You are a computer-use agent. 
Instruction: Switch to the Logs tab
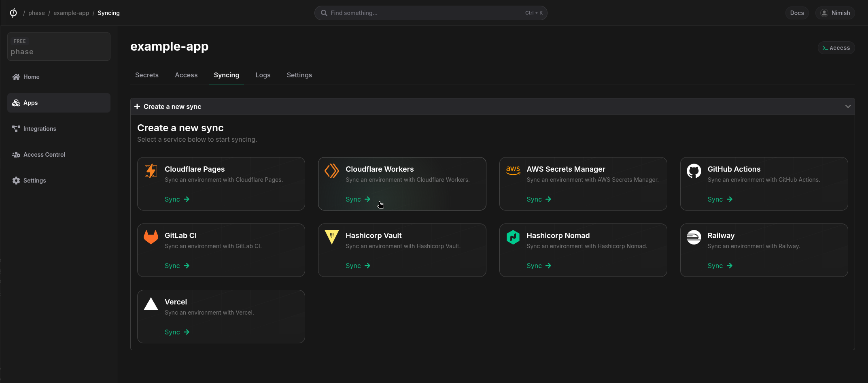[263, 75]
